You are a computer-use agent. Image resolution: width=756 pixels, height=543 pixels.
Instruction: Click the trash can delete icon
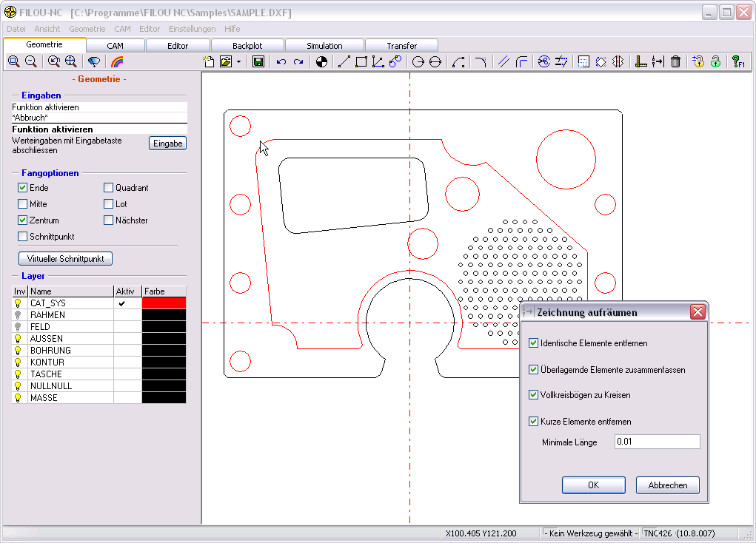[675, 62]
